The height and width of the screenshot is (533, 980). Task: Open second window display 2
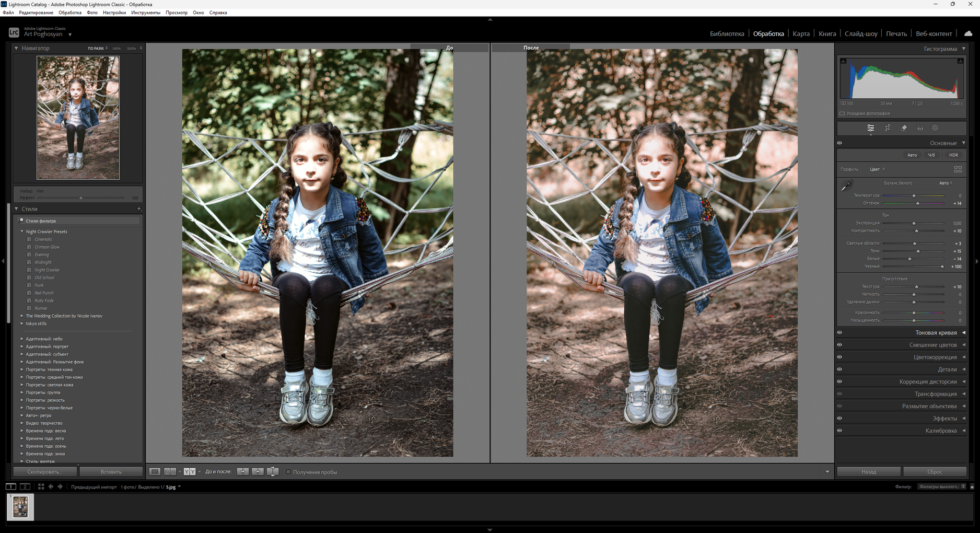(25, 486)
